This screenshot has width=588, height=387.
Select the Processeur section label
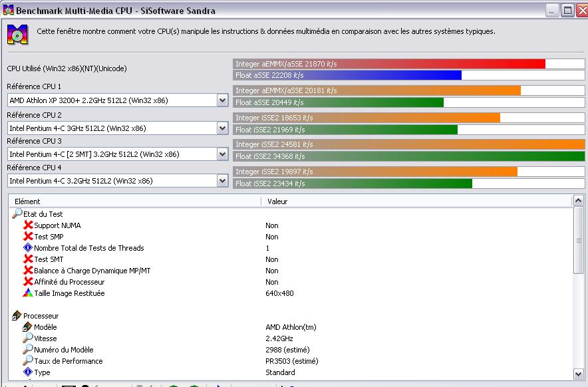pos(41,316)
